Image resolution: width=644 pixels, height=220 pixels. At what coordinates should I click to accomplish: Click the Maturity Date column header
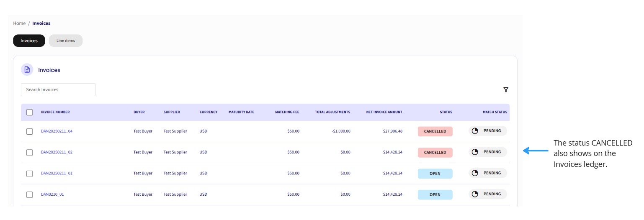[241, 112]
